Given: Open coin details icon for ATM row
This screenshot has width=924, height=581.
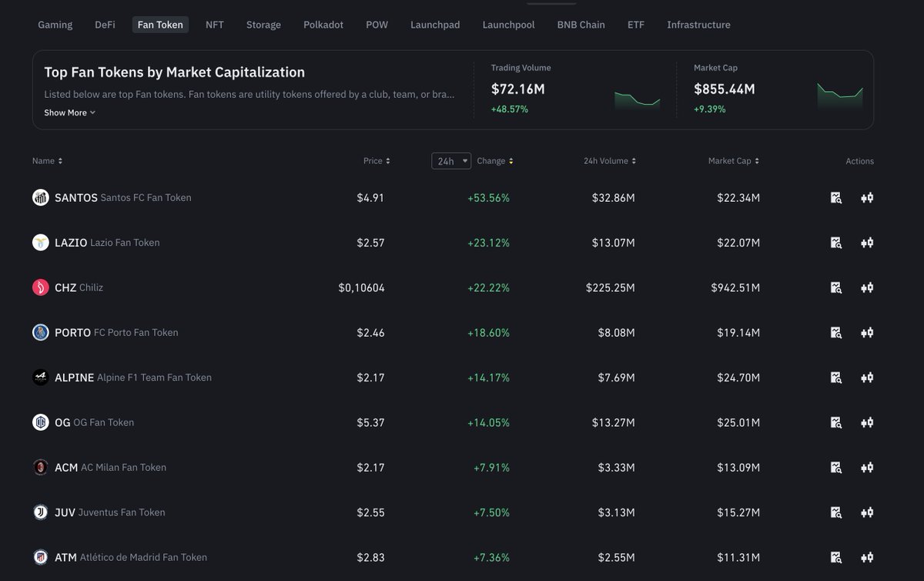Looking at the screenshot, I should 836,557.
